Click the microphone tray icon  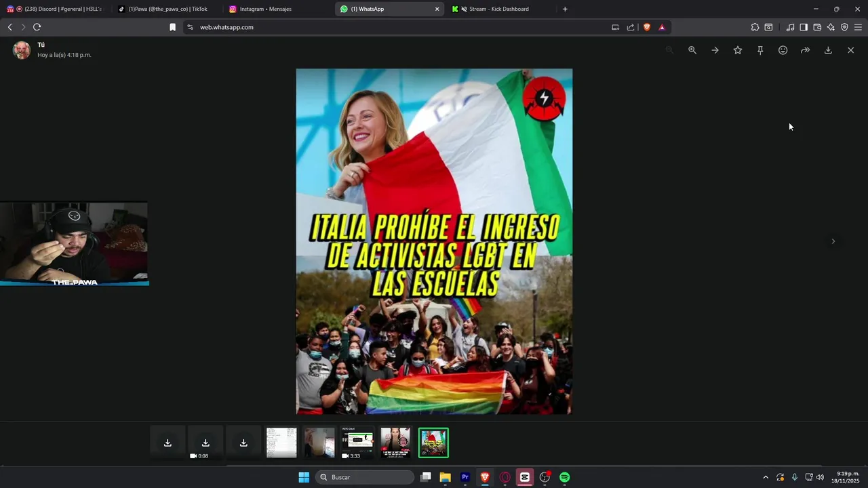tap(794, 477)
